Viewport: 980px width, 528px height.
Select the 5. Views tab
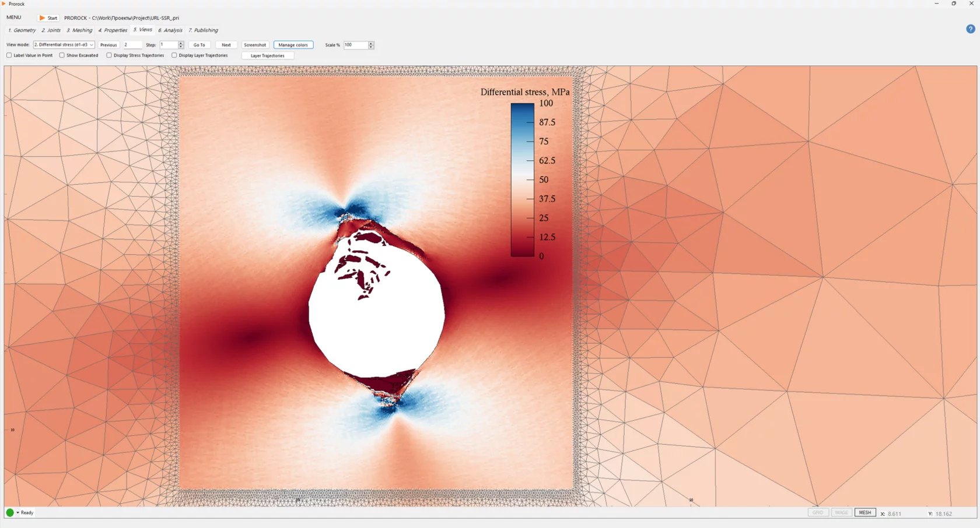pyautogui.click(x=142, y=30)
